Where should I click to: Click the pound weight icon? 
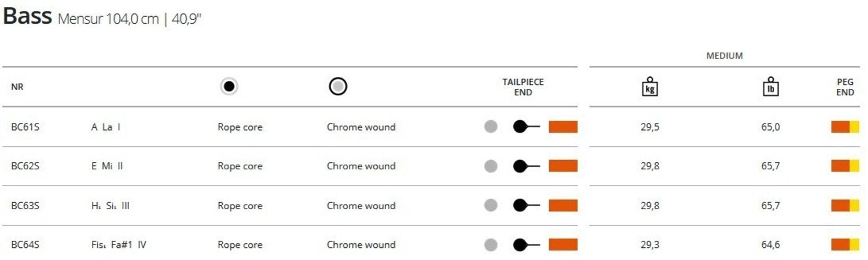pyautogui.click(x=770, y=87)
